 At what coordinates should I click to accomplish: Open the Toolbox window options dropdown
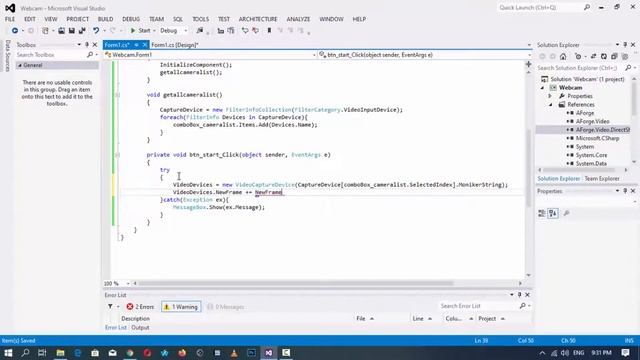click(79, 44)
